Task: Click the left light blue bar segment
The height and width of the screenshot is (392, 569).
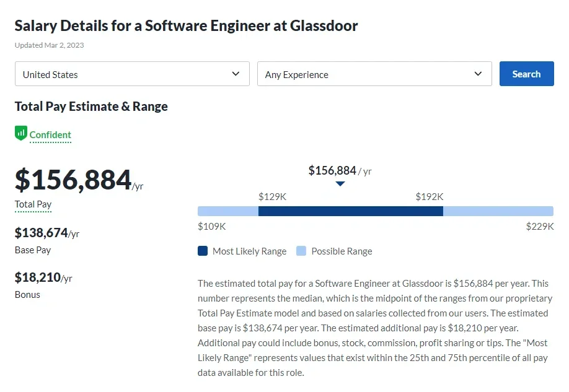Action: coord(227,211)
